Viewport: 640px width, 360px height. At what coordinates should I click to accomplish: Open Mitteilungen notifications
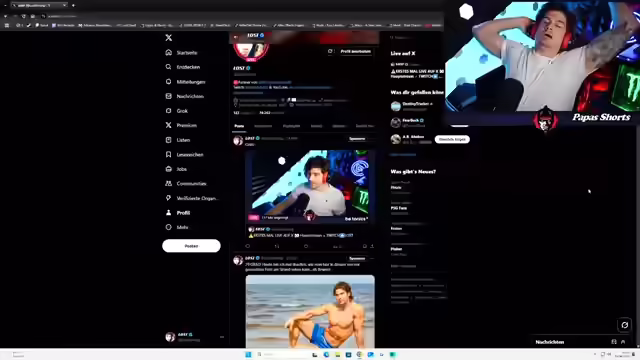[x=185, y=82]
